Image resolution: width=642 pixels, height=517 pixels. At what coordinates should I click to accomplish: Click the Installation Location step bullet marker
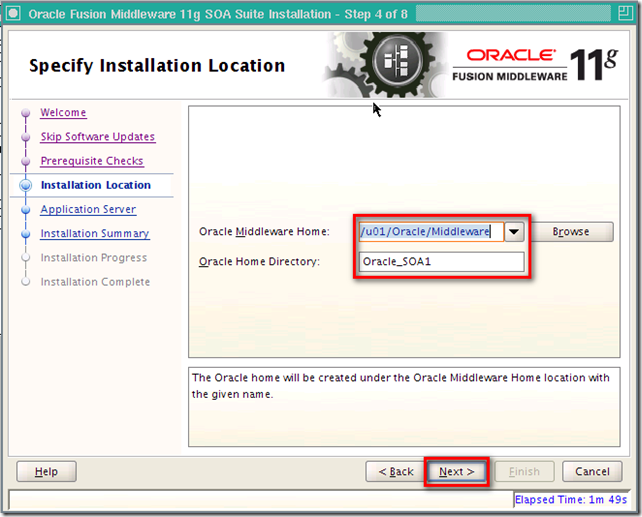pyautogui.click(x=25, y=185)
